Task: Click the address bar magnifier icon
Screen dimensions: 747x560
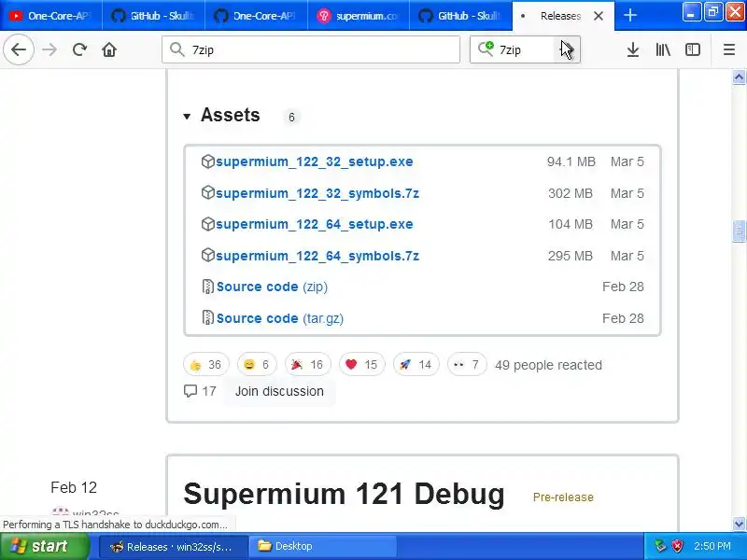Action: 177,49
